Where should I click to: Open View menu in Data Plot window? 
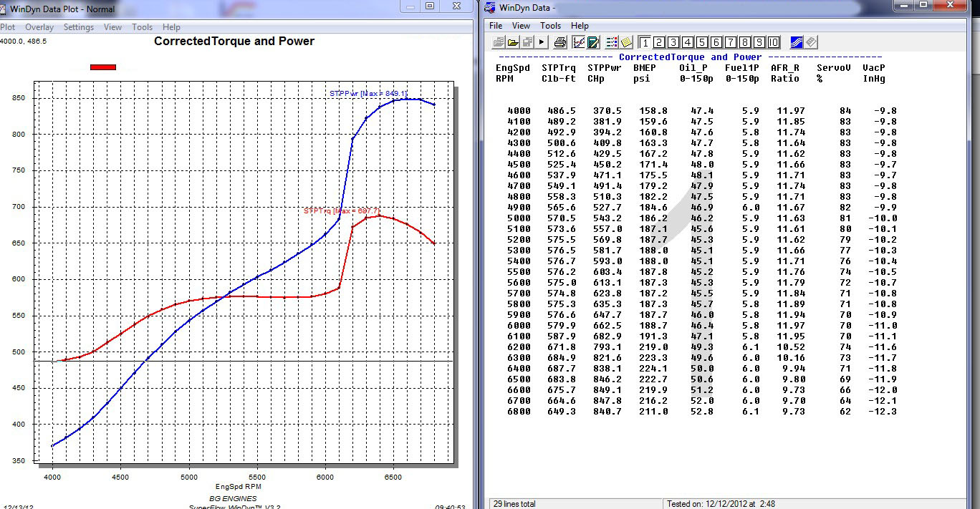pos(113,27)
